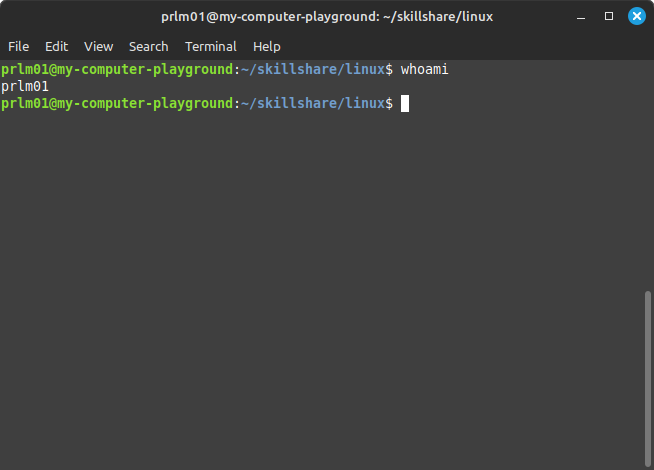Click the ~/skillshare/linux path in the last prompt line

pos(312,103)
